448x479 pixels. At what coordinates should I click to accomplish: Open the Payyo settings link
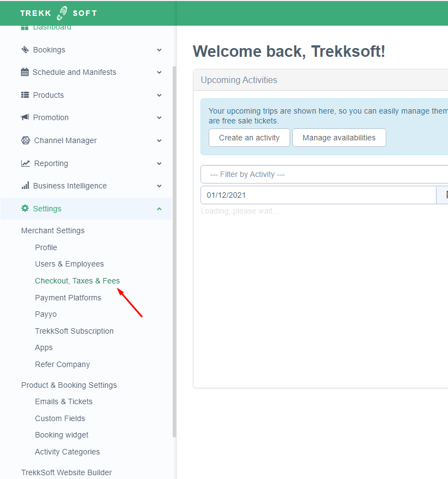coord(46,315)
